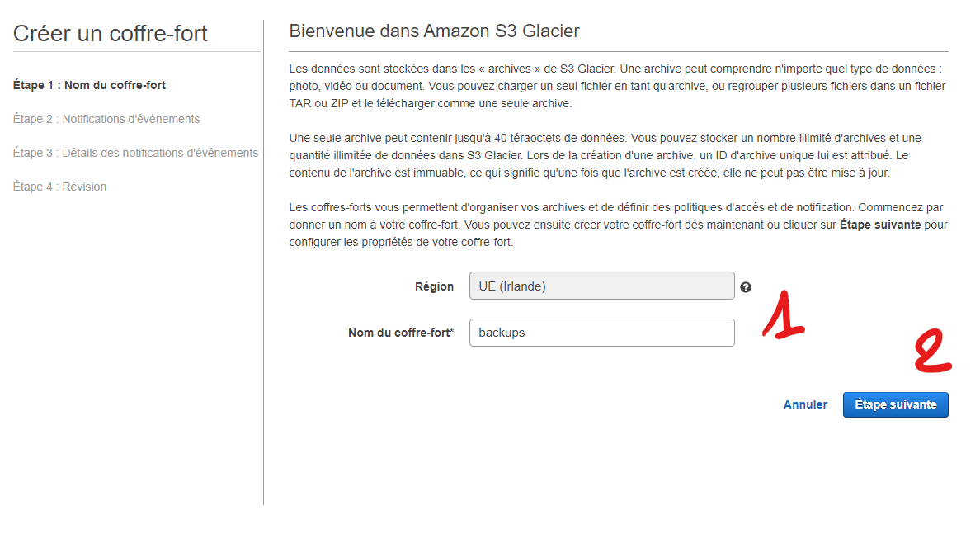This screenshot has width=980, height=553.
Task: Open Étape 3 : Détails des notifications d'événements
Action: (135, 153)
